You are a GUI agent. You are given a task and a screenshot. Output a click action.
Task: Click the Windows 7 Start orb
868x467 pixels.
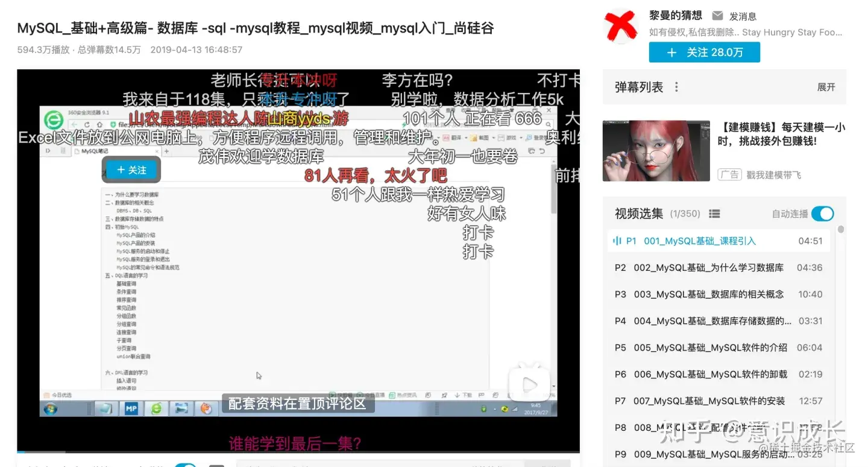pos(52,408)
